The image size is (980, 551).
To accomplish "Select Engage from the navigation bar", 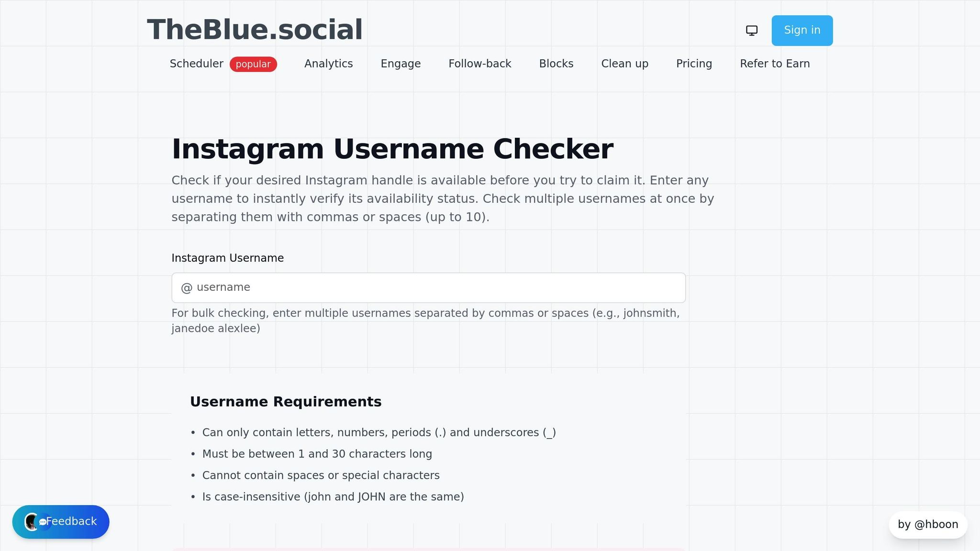I will [x=401, y=64].
